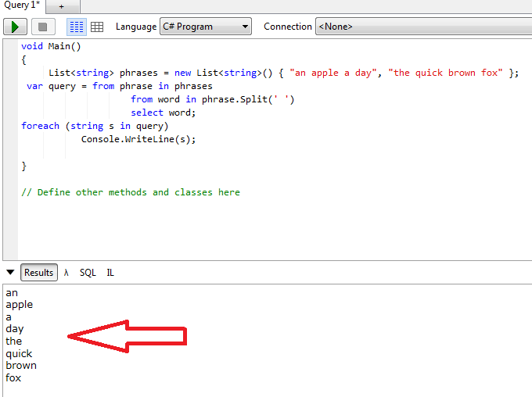Click the Connection label
Image resolution: width=532 pixels, height=397 pixels.
point(288,27)
